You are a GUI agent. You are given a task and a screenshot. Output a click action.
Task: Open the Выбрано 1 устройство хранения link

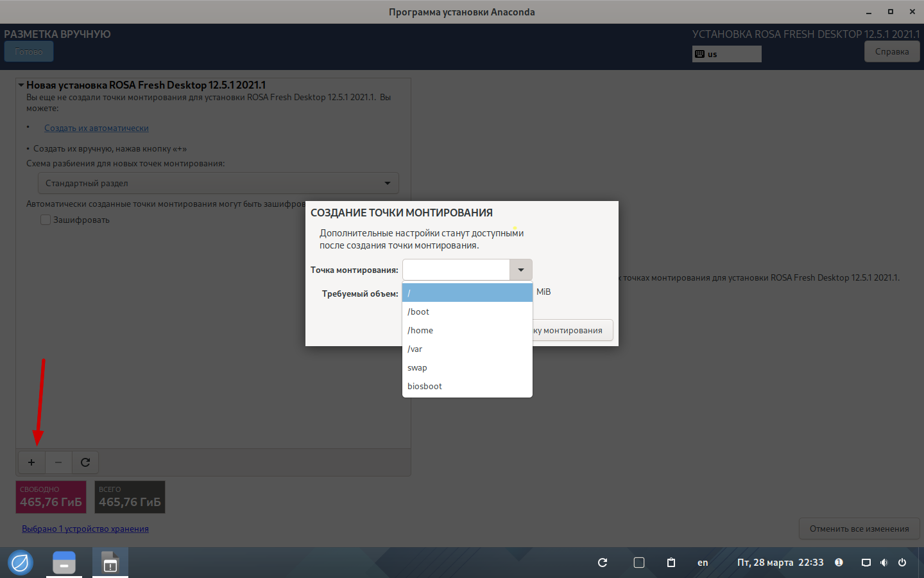pyautogui.click(x=85, y=529)
